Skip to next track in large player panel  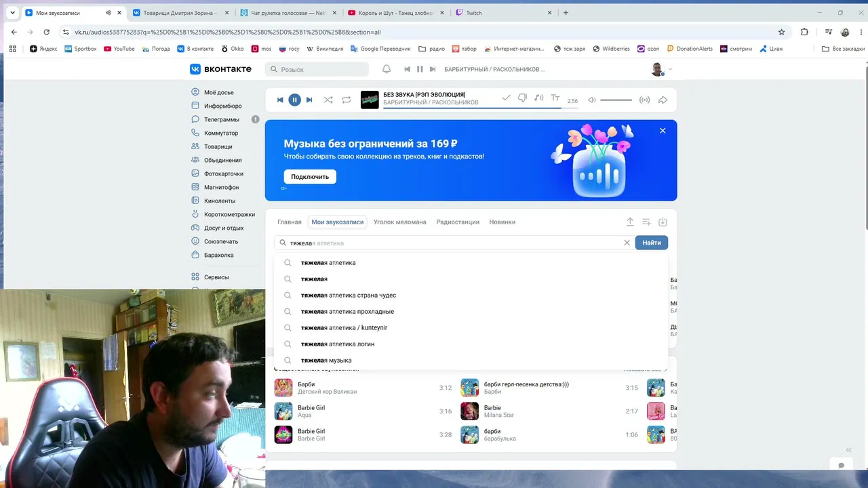(309, 100)
